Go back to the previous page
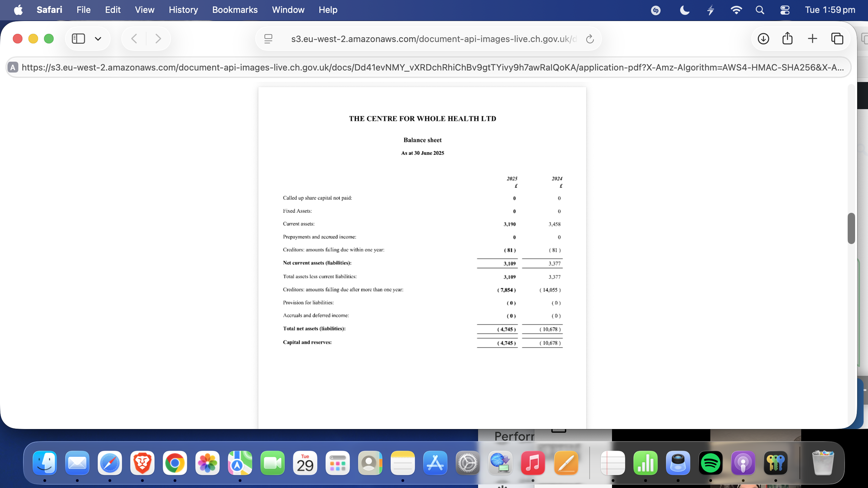This screenshot has width=868, height=488. [134, 39]
